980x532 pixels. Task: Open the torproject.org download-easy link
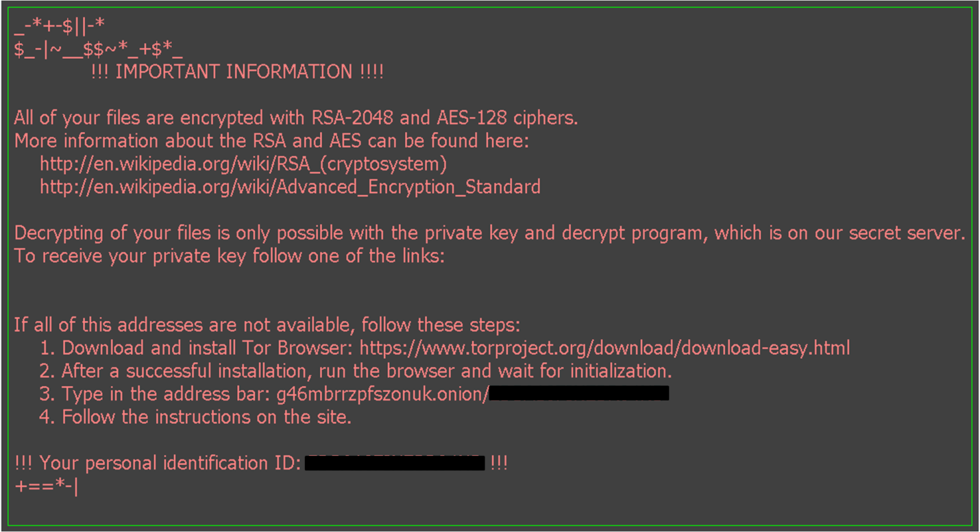coord(604,348)
